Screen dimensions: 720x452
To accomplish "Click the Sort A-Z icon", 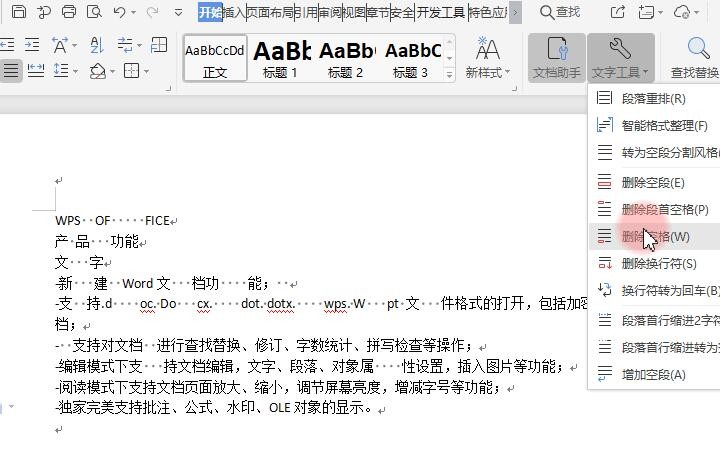I will click(97, 45).
